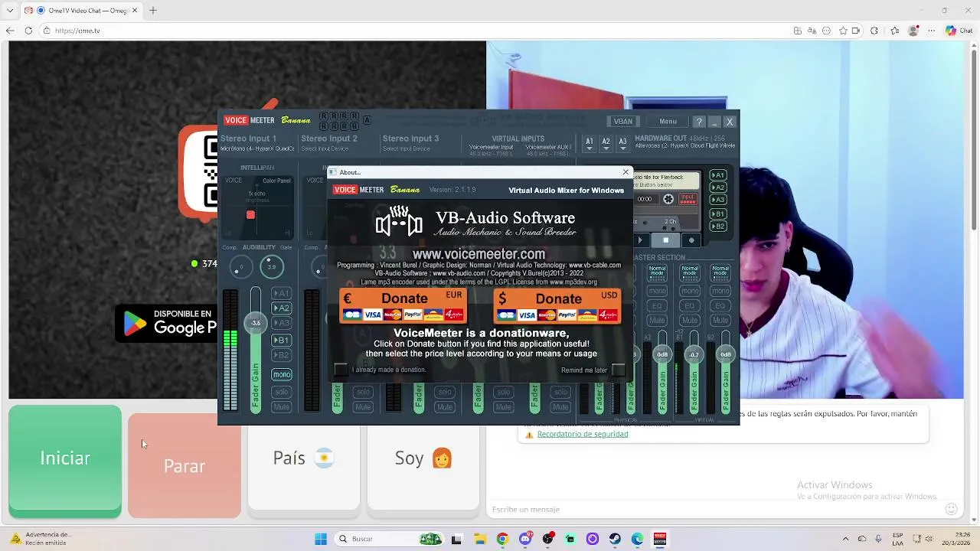Adjust the B1 master fader at -0.7
Viewport: 980px width, 551px height.
(x=694, y=354)
